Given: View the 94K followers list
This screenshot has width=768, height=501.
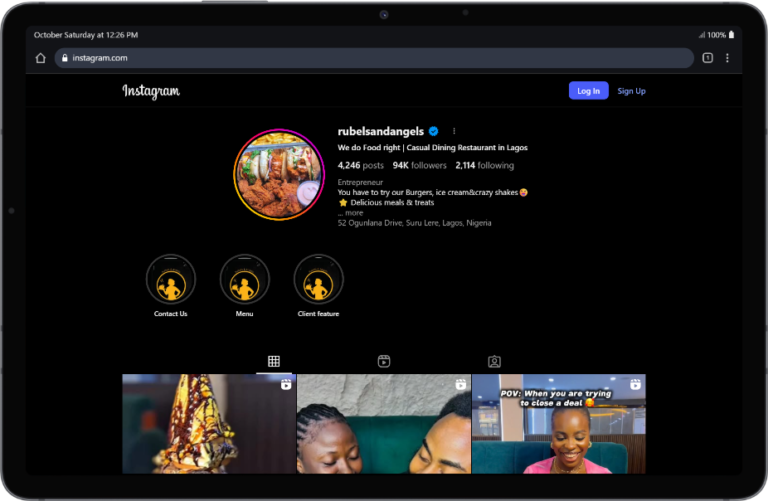Looking at the screenshot, I should pos(419,165).
